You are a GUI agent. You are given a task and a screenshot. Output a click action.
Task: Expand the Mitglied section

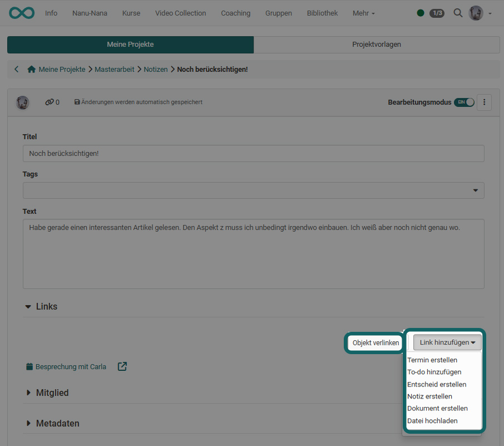coord(29,393)
